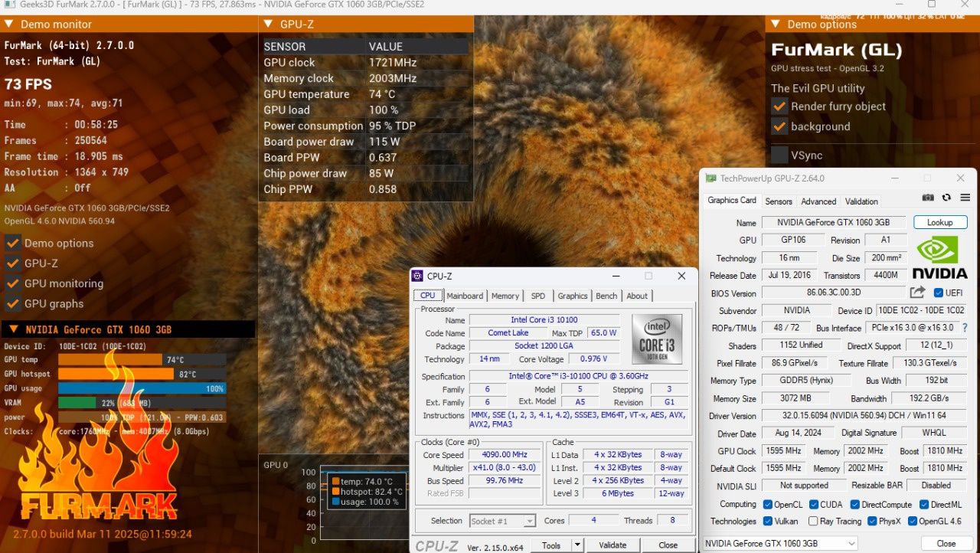
Task: Uncheck Render furry object
Action: [x=779, y=106]
